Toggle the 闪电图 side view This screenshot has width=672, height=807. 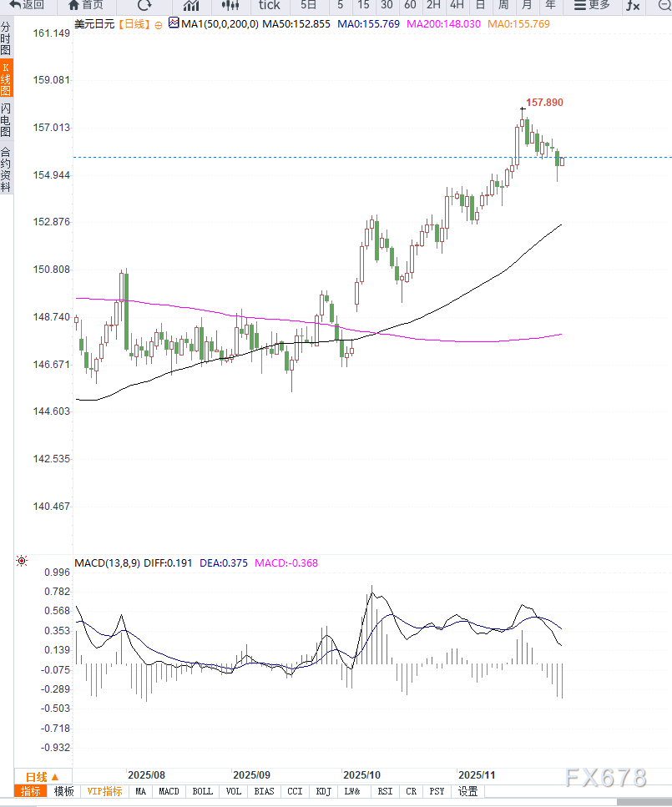(6, 120)
